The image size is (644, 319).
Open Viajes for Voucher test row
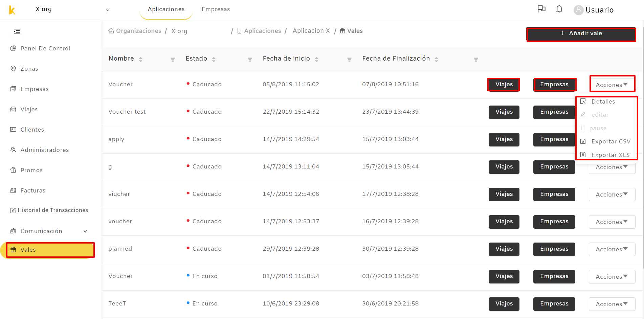click(x=504, y=112)
